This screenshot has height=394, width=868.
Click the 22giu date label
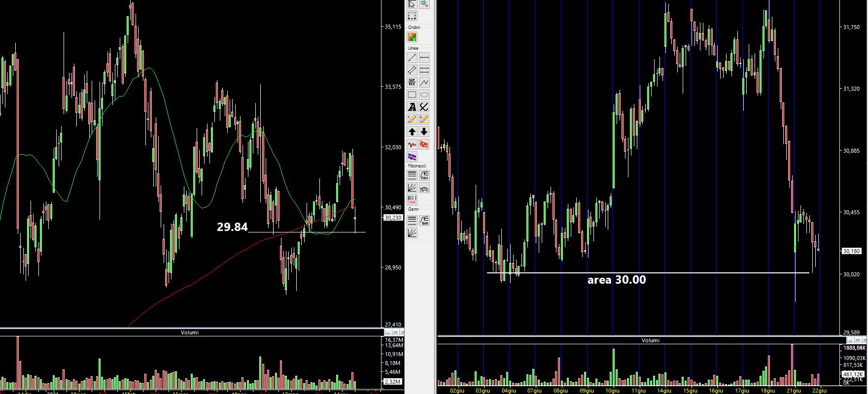tap(819, 391)
